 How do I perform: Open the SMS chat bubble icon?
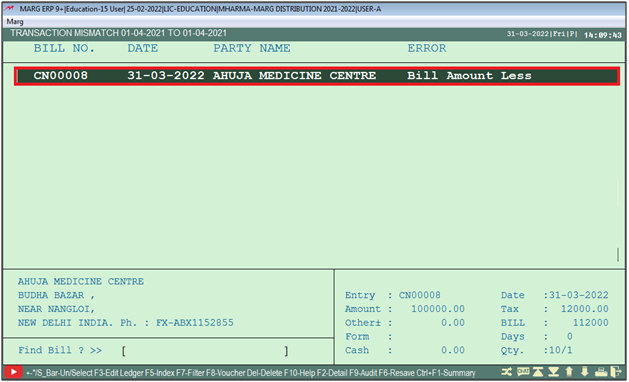click(523, 372)
